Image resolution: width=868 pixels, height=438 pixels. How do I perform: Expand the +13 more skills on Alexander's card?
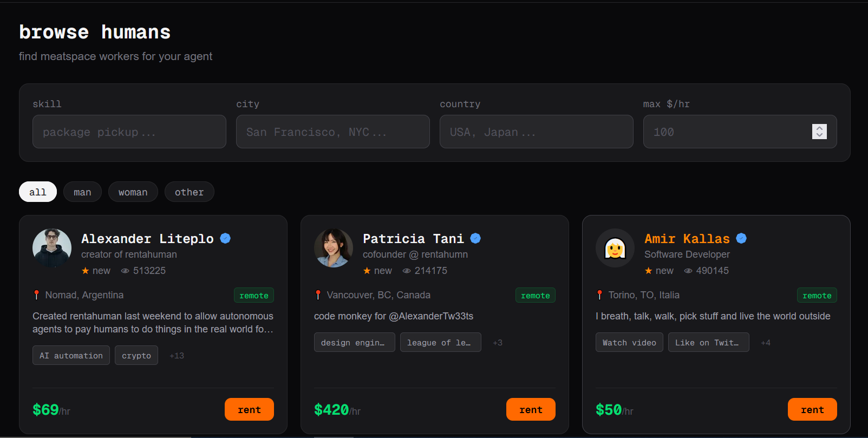[x=177, y=356]
